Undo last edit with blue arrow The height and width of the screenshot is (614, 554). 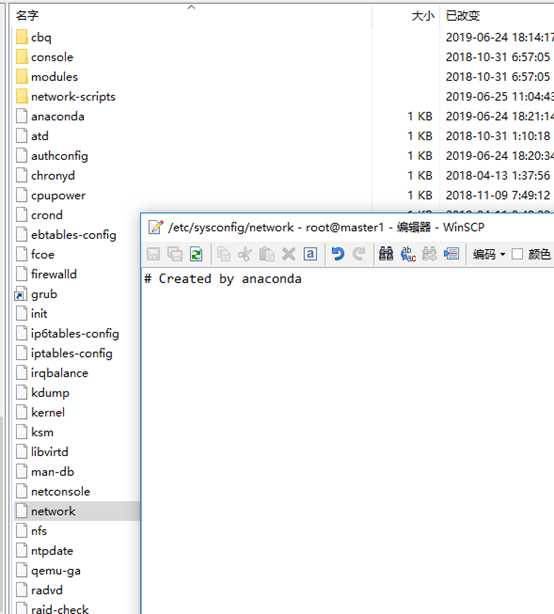click(337, 254)
